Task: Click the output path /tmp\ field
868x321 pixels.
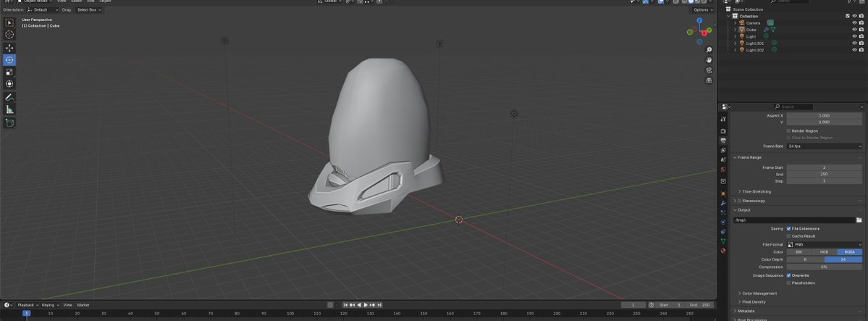Action: (x=794, y=220)
